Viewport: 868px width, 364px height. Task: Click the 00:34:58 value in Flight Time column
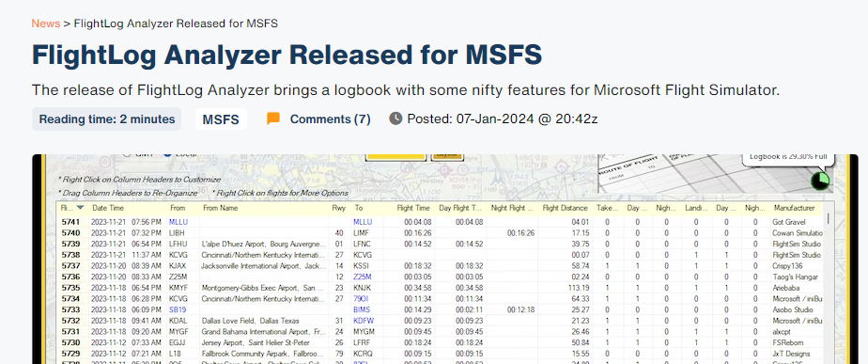pos(417,288)
